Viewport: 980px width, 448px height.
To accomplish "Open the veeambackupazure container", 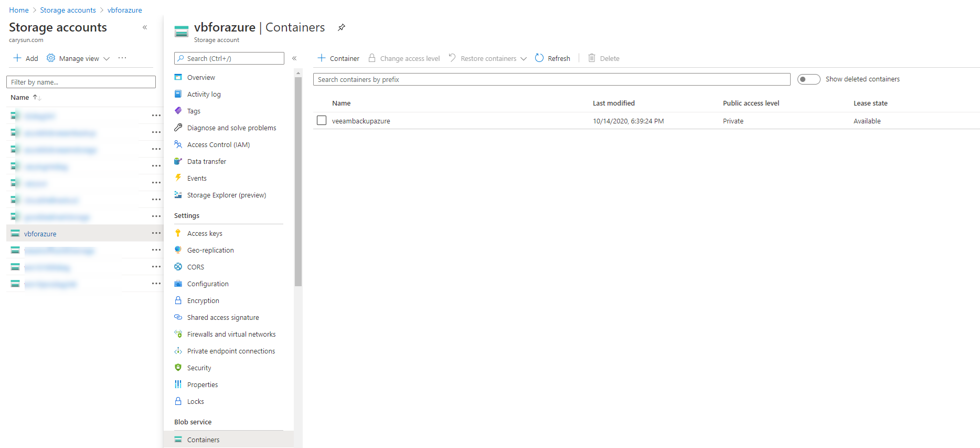I will tap(361, 121).
